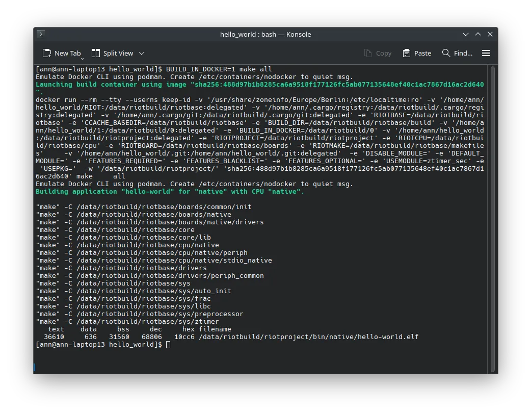The width and height of the screenshot is (532, 414).
Task: Expand the Split View dropdown chevron
Action: point(142,53)
